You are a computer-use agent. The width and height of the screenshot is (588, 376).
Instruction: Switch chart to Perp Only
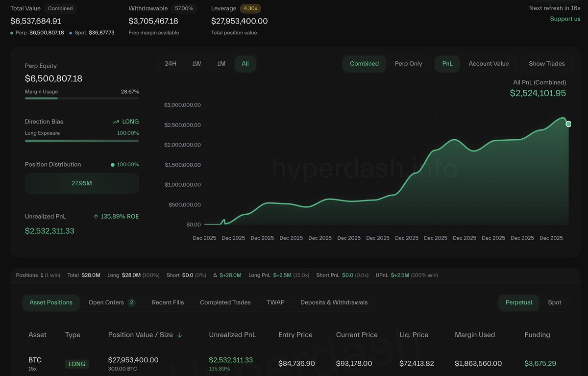point(408,64)
